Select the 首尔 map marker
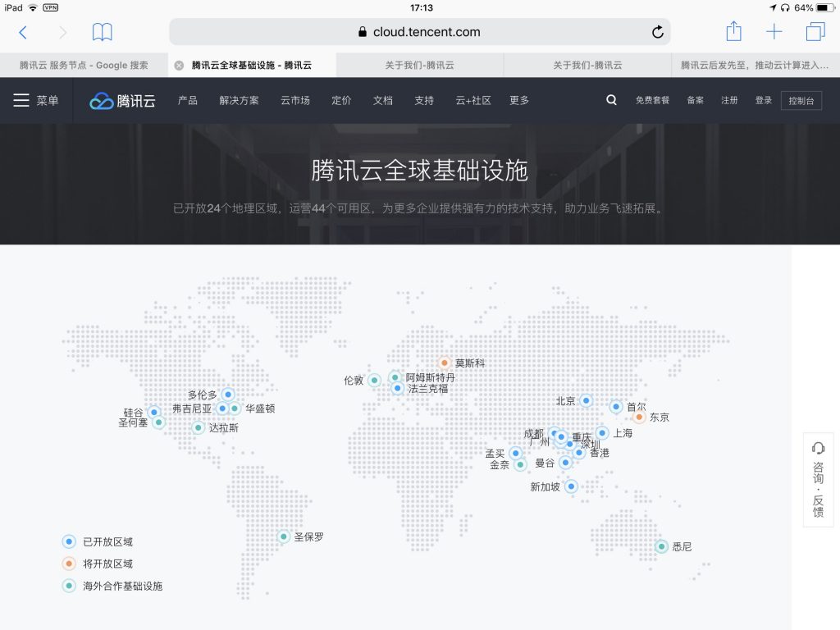840x630 pixels. pos(616,407)
